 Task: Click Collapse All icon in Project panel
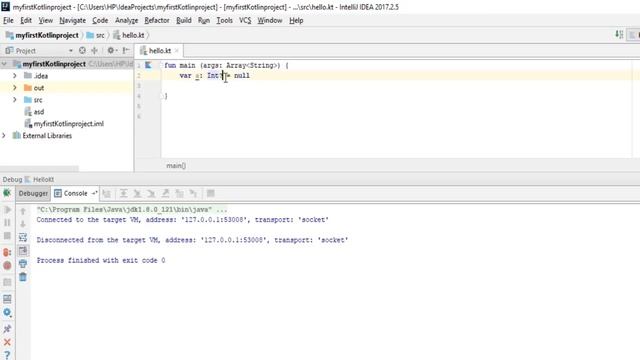(94, 50)
